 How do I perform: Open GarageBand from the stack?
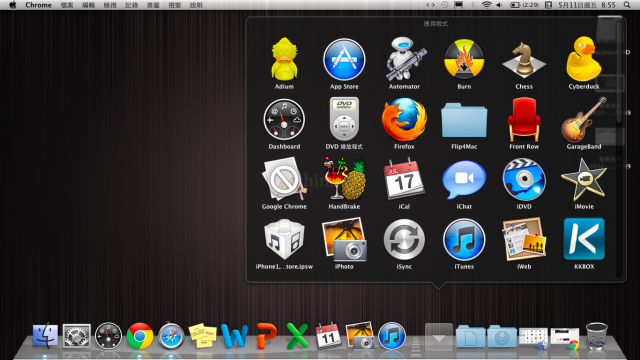584,120
